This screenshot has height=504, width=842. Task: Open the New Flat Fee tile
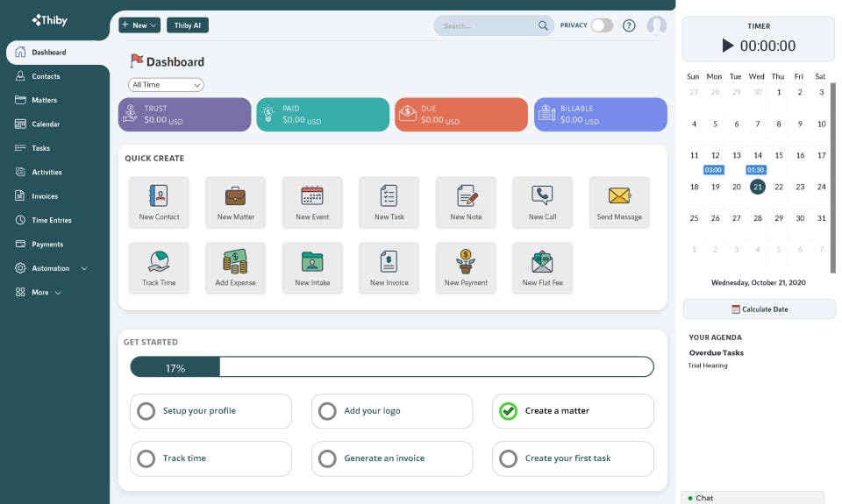pyautogui.click(x=542, y=268)
